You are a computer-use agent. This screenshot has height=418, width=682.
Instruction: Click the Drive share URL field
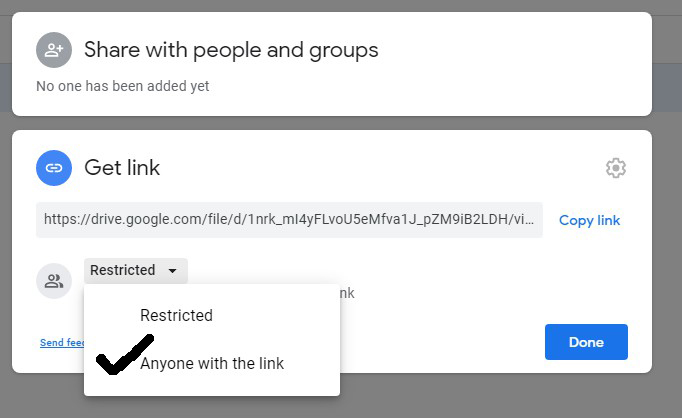coord(289,220)
